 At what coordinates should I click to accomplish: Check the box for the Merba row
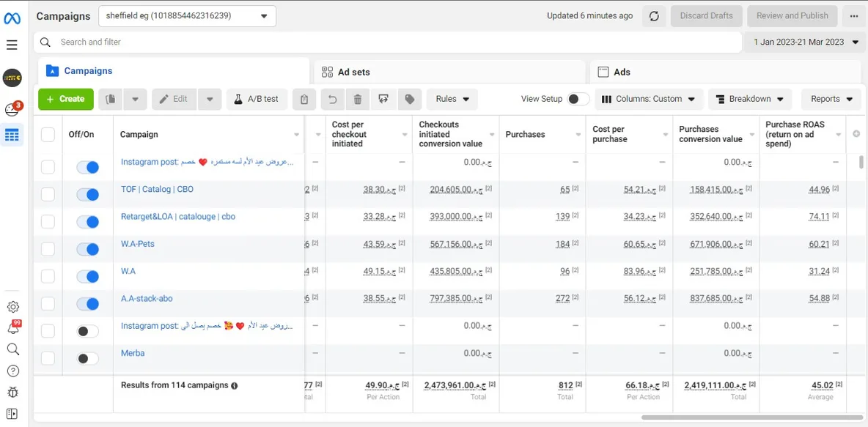[48, 358]
